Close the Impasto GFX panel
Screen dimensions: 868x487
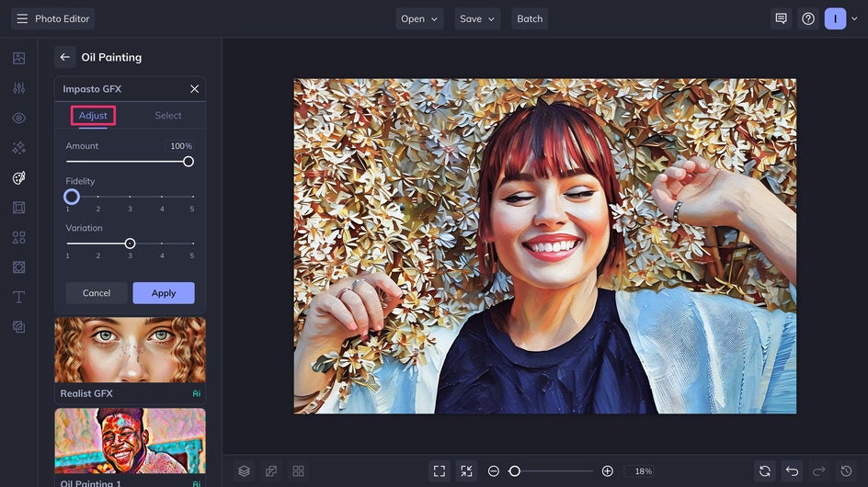click(194, 88)
